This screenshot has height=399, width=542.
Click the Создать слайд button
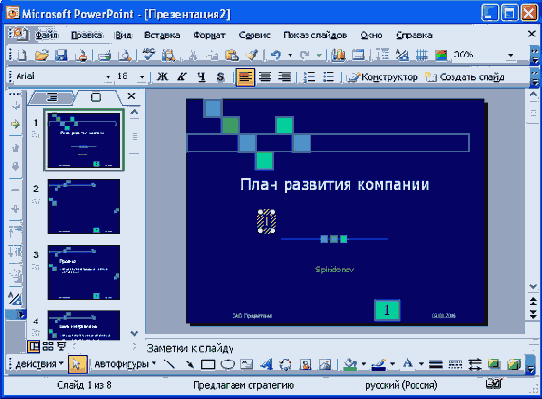point(465,77)
